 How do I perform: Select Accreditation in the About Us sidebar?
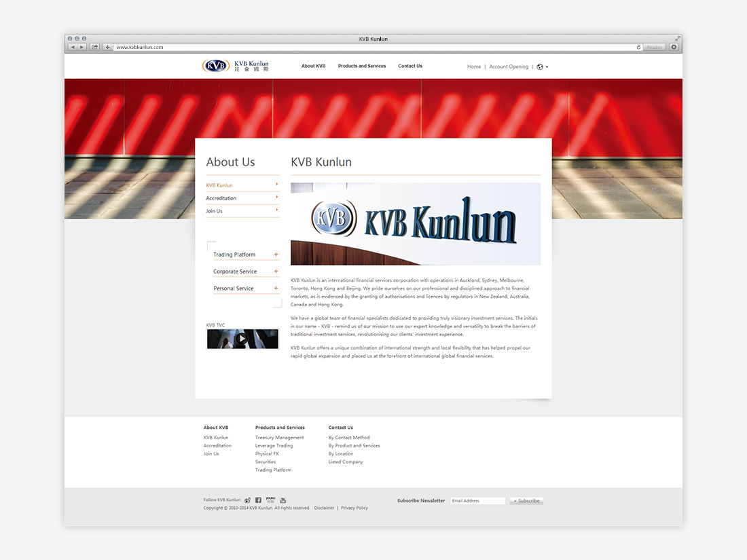tap(221, 198)
